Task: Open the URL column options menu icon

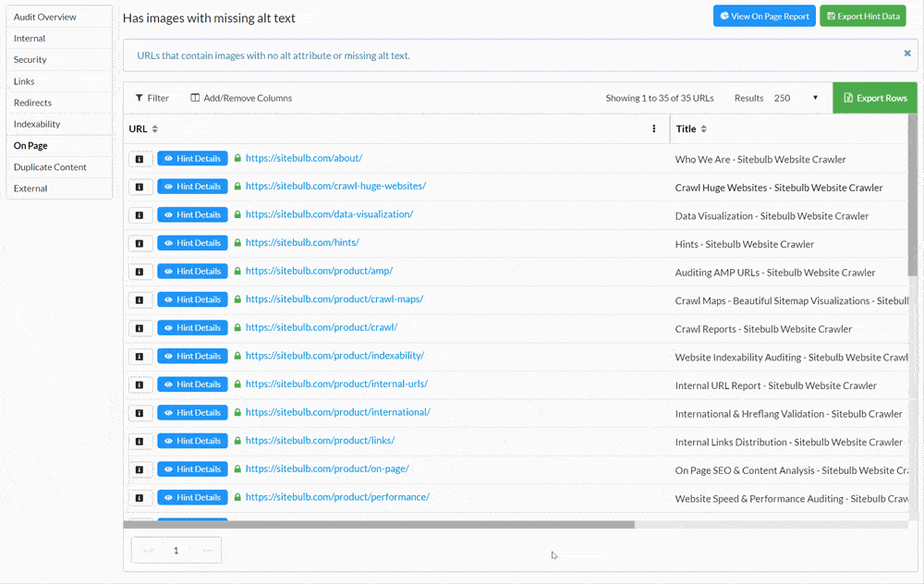Action: click(653, 128)
